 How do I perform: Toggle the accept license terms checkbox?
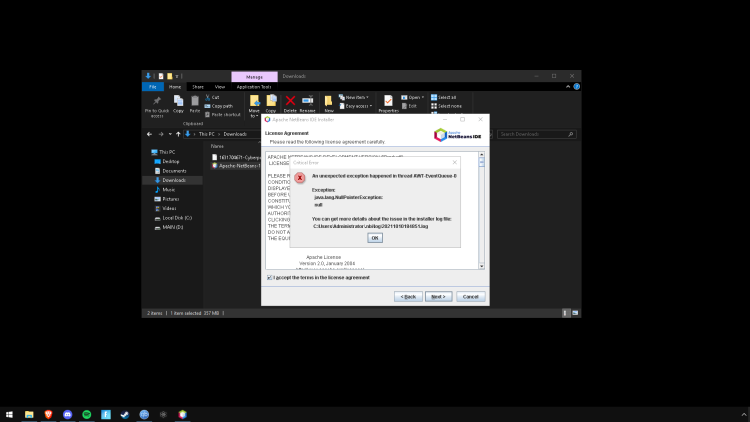tap(269, 278)
